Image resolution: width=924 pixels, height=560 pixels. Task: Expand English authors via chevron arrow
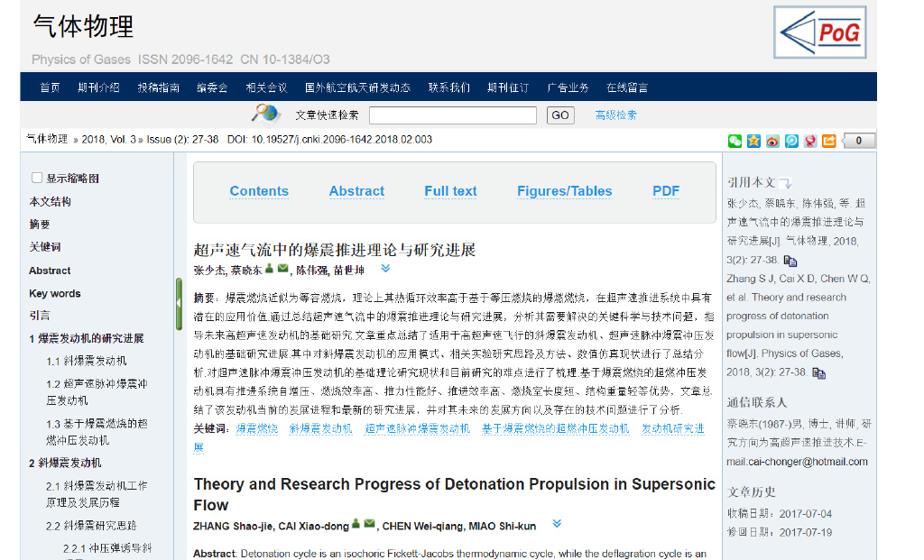(x=555, y=524)
